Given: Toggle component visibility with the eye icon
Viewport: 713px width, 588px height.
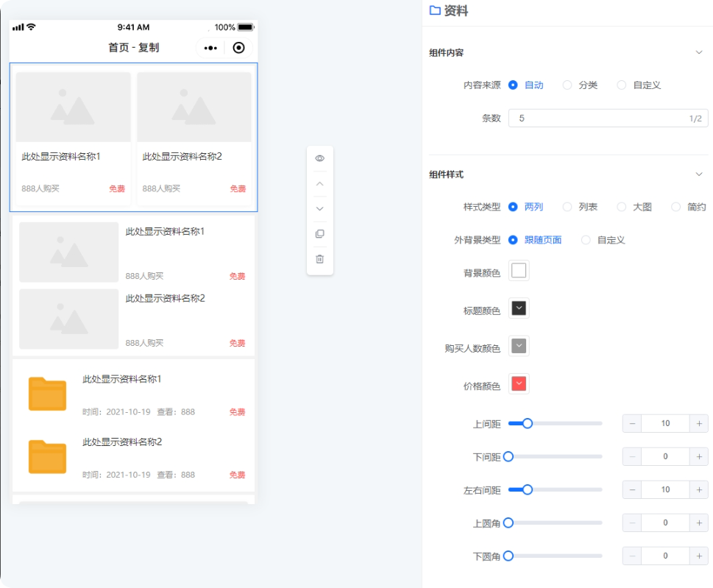Looking at the screenshot, I should point(319,158).
